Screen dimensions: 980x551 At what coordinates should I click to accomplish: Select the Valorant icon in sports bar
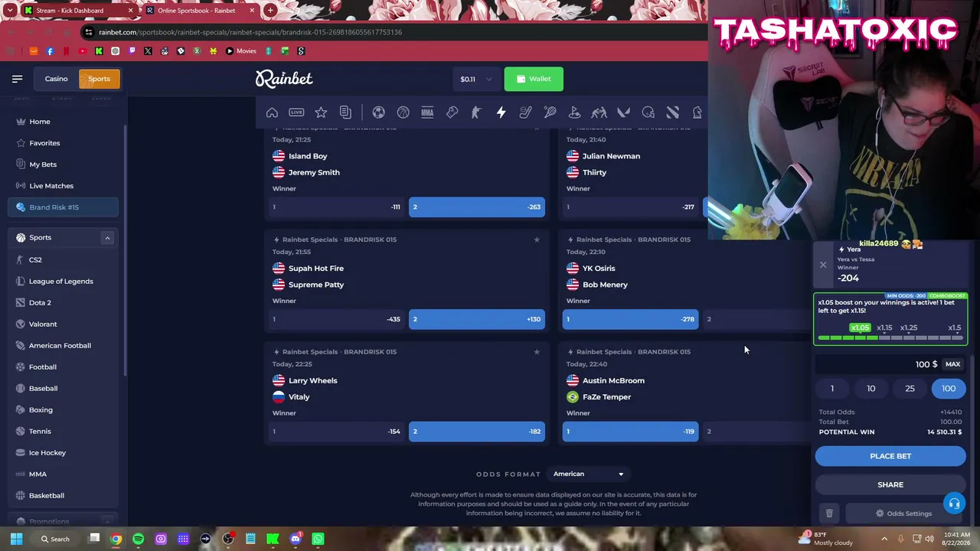tap(623, 112)
